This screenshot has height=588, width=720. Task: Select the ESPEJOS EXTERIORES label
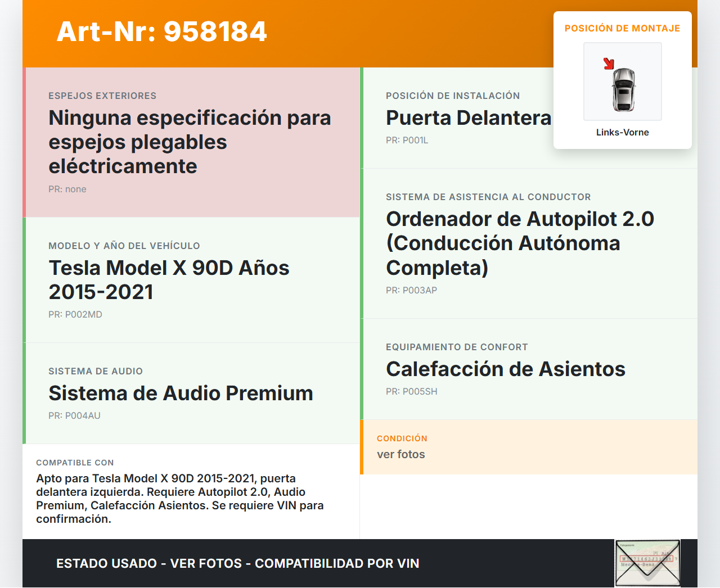tap(102, 96)
